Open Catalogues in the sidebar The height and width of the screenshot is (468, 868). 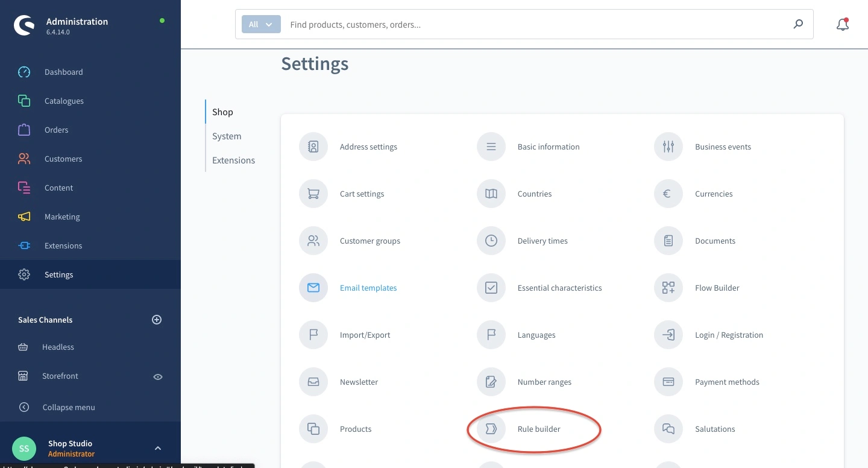(64, 101)
